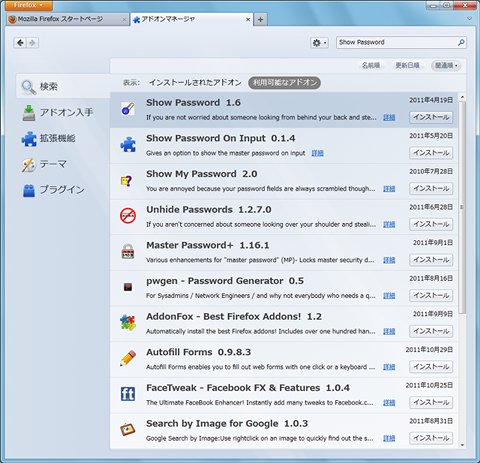Image resolution: width=480 pixels, height=463 pixels.
Task: Close the アドオンマネージャ tab
Action: 248,20
